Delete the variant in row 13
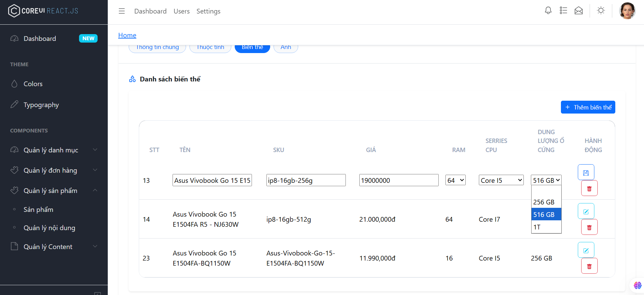 pos(589,188)
